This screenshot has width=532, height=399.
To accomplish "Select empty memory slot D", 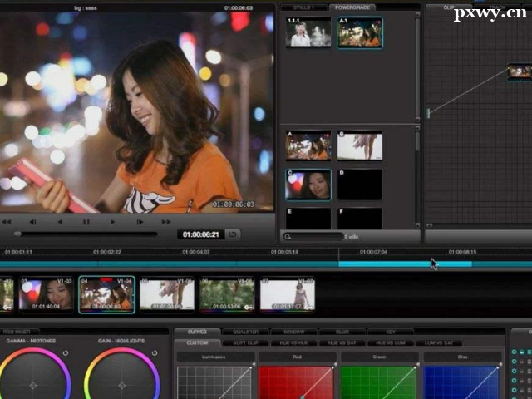I will [360, 185].
